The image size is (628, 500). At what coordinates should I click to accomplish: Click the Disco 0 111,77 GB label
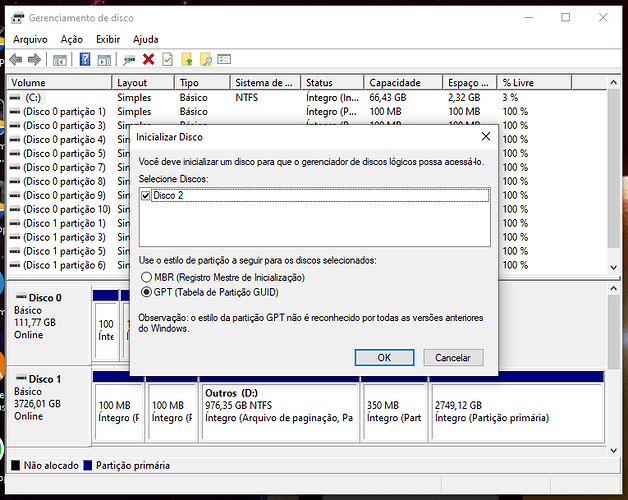coord(35,323)
